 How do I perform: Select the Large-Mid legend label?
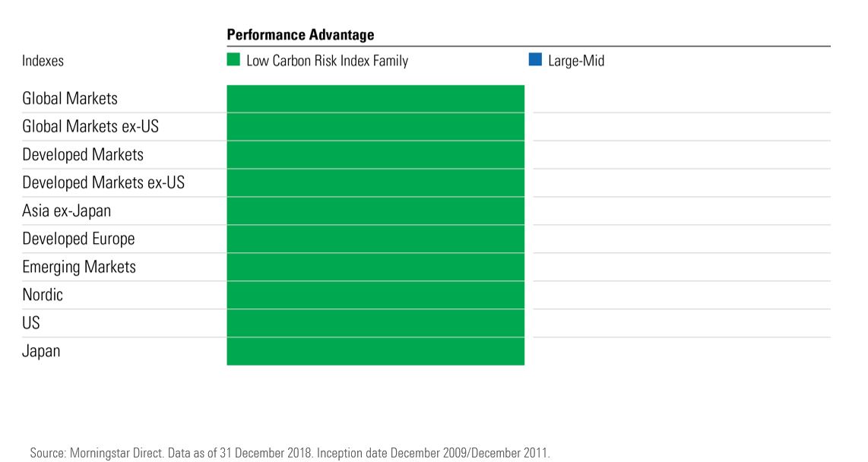tap(575, 61)
